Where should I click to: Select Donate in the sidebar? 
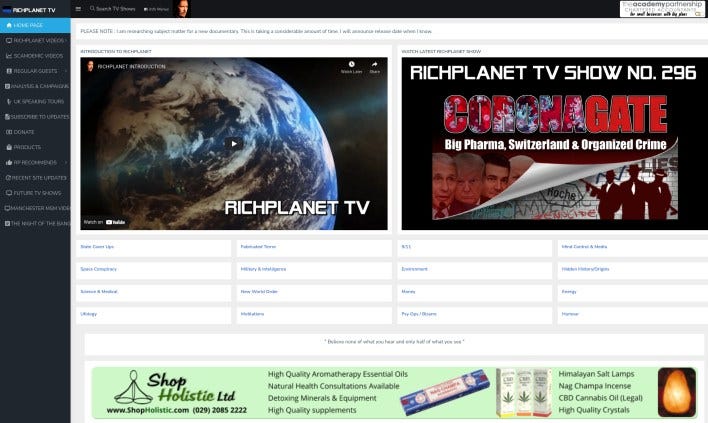coord(35,132)
